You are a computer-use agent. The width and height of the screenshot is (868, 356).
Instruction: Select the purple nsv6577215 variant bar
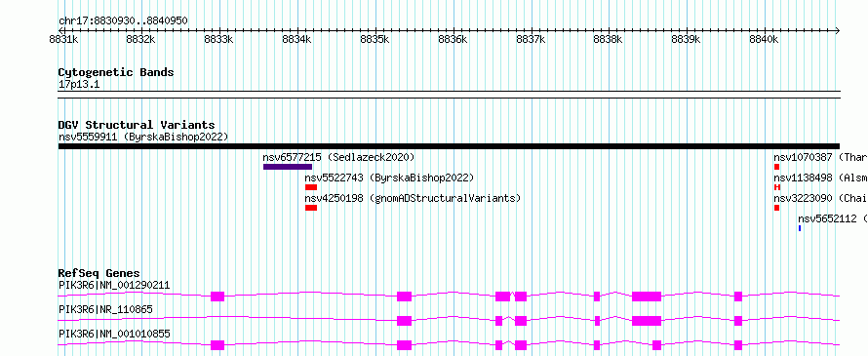click(288, 167)
